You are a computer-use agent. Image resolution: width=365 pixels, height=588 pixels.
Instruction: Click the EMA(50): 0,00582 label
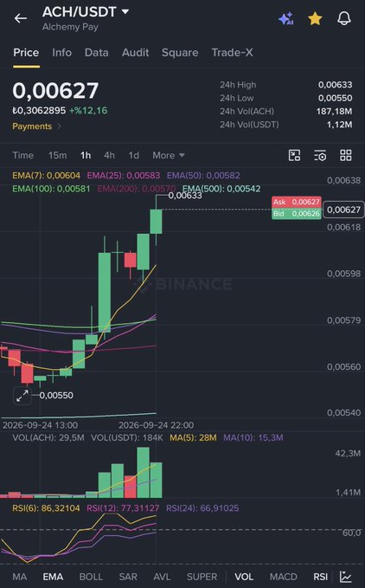click(203, 175)
